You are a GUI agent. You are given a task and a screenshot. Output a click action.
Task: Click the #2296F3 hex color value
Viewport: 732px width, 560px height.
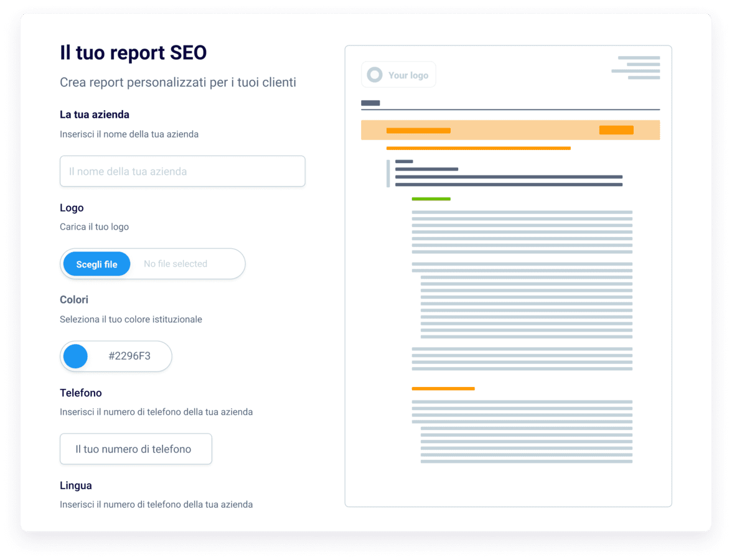(x=129, y=357)
